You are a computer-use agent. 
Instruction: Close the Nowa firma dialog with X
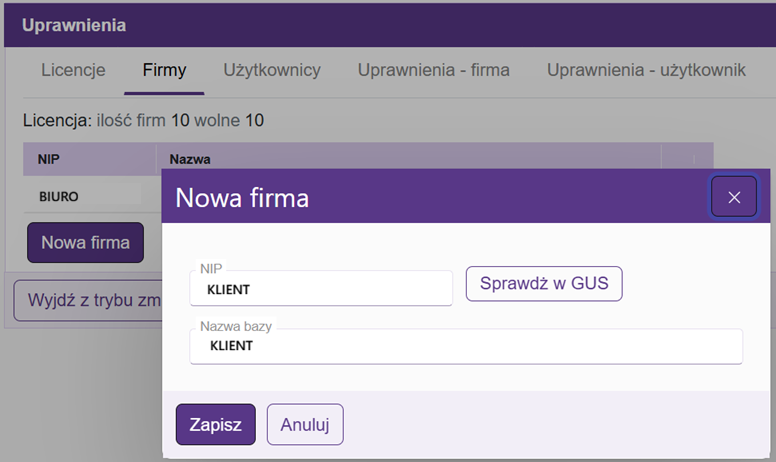coord(734,197)
